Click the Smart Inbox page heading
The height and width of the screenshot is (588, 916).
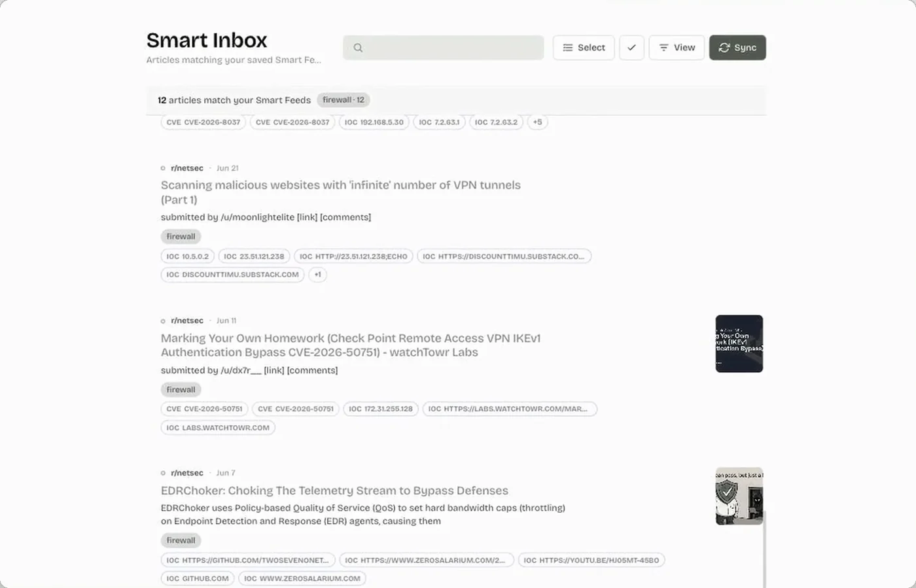pyautogui.click(x=207, y=41)
